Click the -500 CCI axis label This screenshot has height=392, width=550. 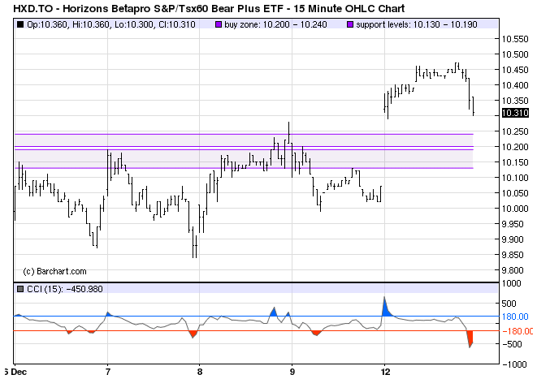tap(512, 344)
